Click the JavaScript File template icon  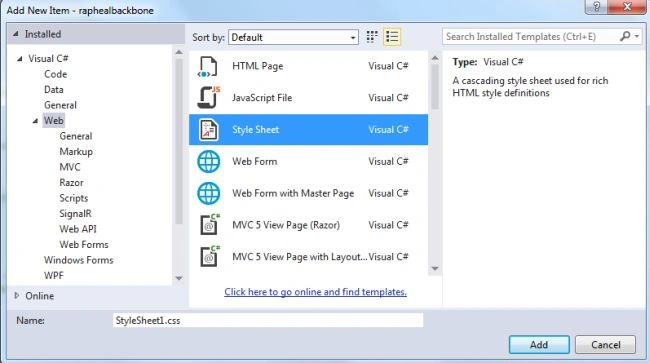tap(209, 98)
